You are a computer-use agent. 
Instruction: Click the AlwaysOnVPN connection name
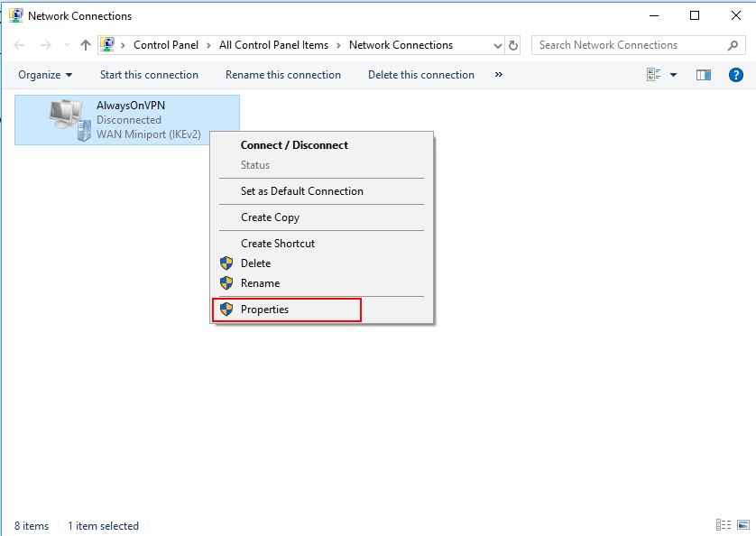coord(130,106)
